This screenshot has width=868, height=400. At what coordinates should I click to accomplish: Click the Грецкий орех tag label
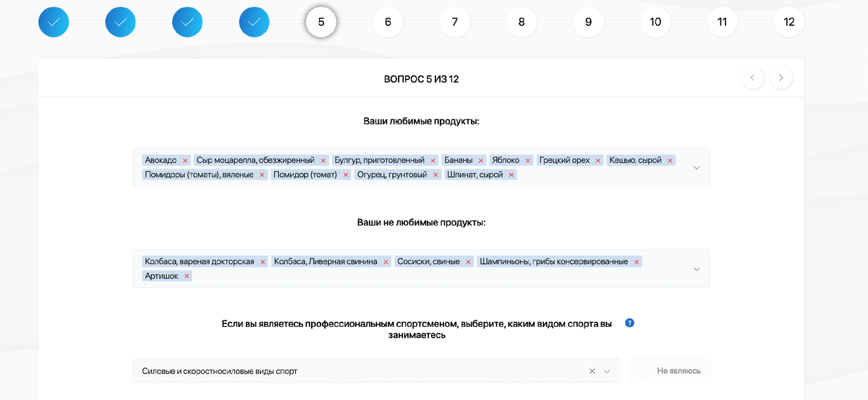(x=564, y=161)
